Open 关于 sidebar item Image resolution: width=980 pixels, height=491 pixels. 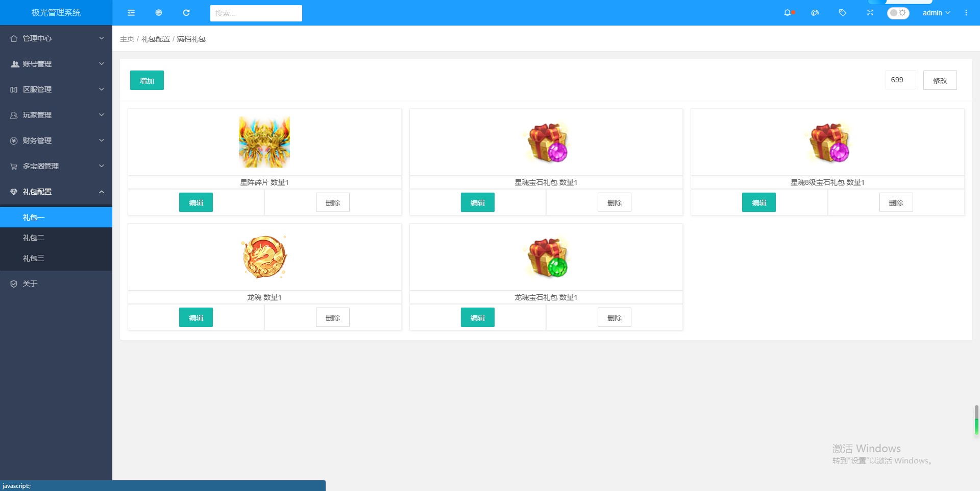[56, 284]
